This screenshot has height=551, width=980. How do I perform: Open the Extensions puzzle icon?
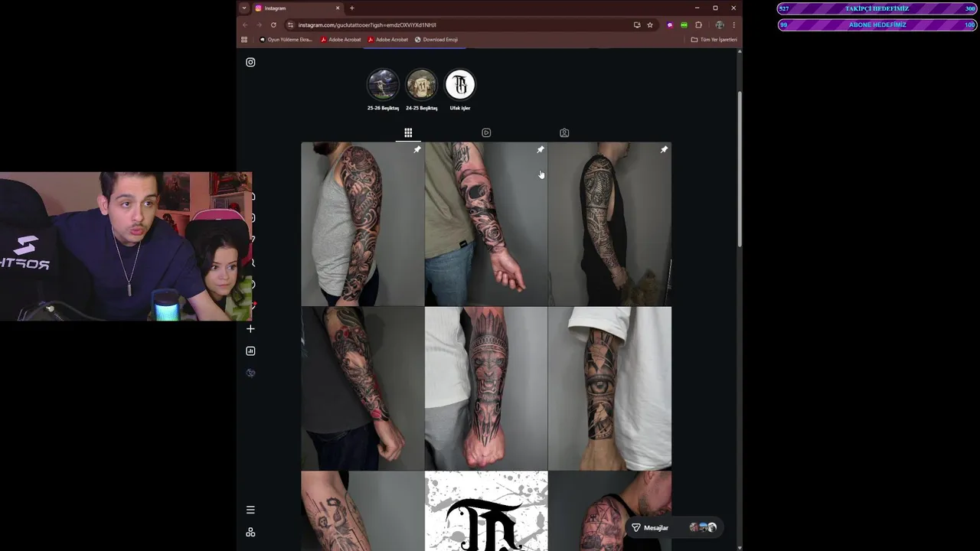click(x=698, y=25)
